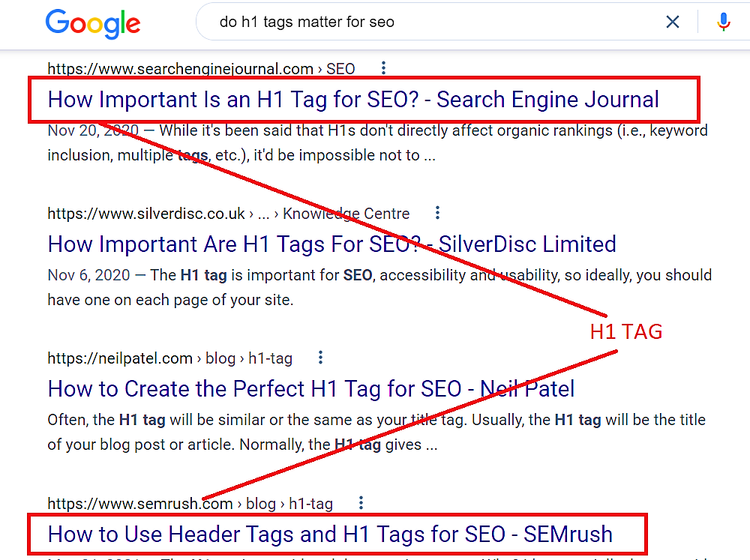Screen dimensions: 750x560
Task: Click the search box text field
Action: 430,22
